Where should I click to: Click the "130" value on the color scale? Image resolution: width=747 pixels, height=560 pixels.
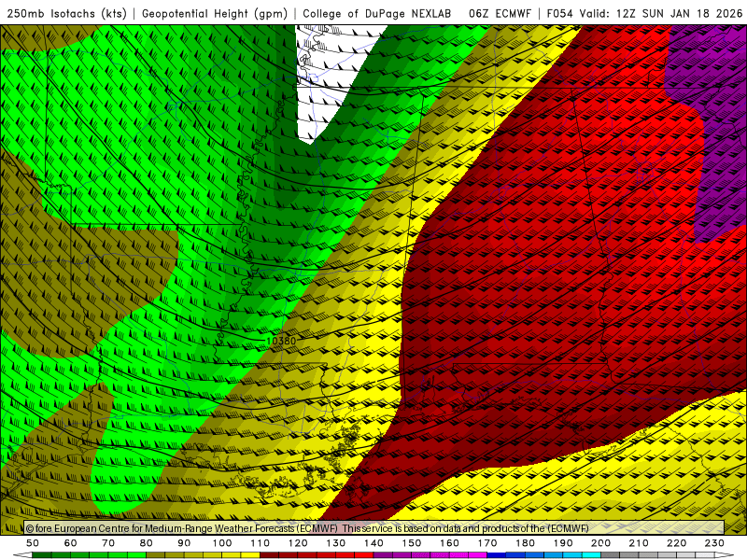click(x=335, y=543)
